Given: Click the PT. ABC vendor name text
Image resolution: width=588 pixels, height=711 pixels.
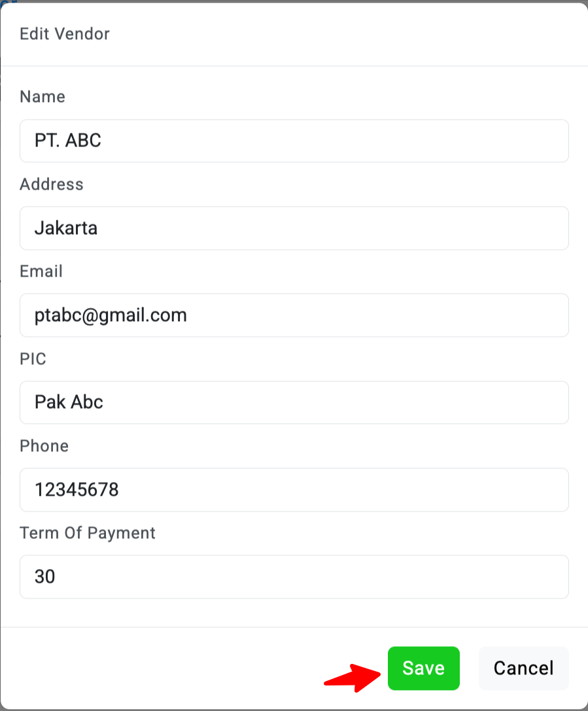Looking at the screenshot, I should 67,141.
